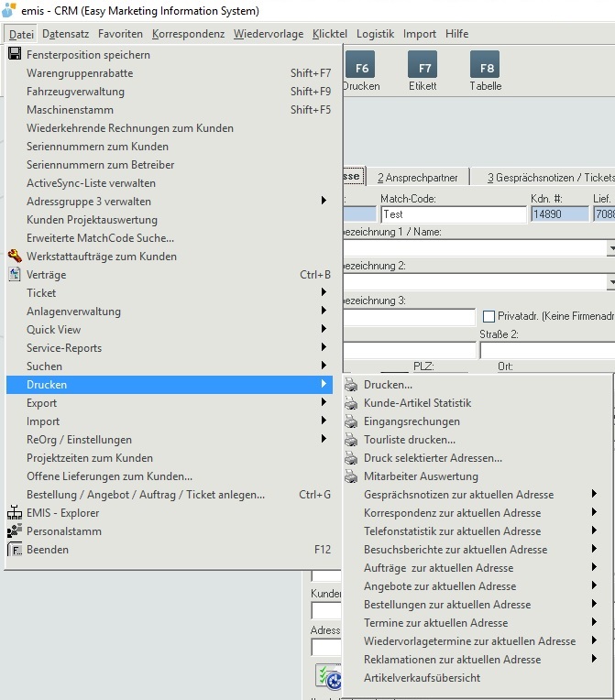Click the checklist gear icon at window bottom

(x=328, y=676)
